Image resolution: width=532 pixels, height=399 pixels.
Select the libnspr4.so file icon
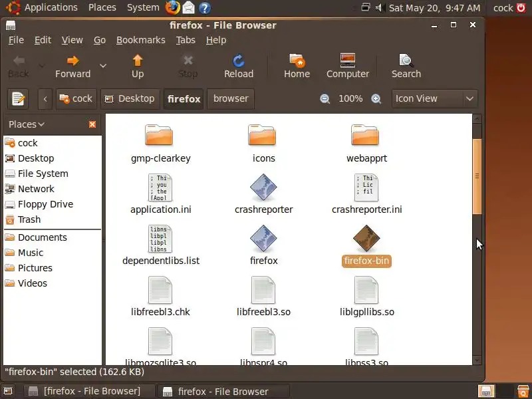point(263,341)
